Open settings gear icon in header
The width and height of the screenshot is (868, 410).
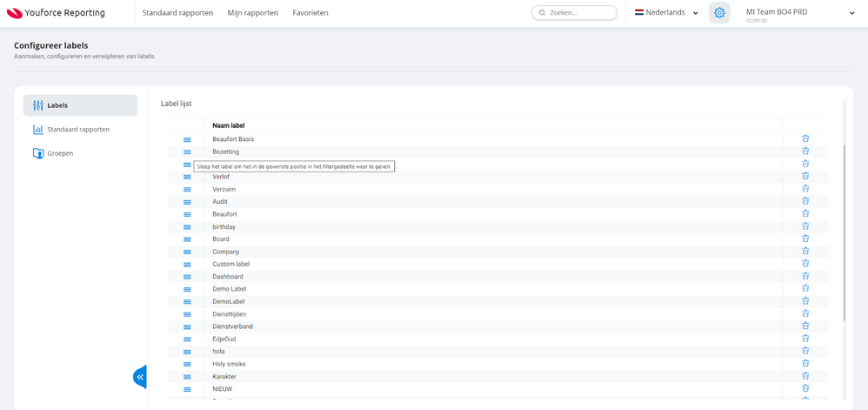point(719,13)
